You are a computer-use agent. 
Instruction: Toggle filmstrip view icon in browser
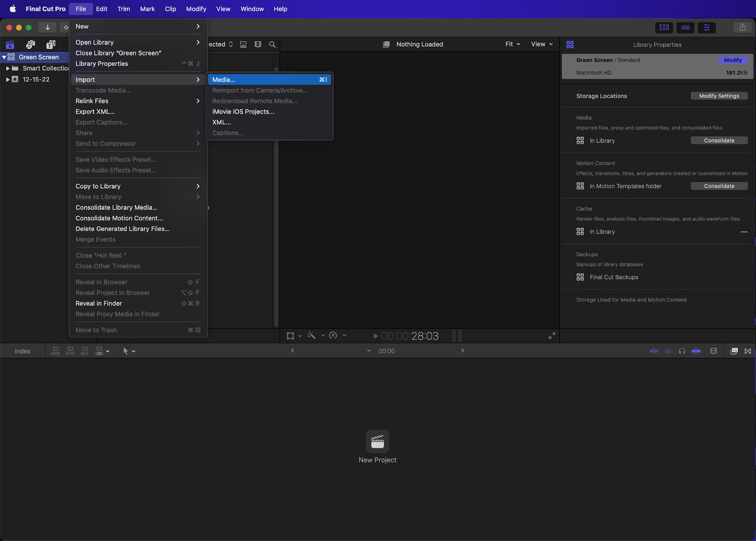pos(258,44)
